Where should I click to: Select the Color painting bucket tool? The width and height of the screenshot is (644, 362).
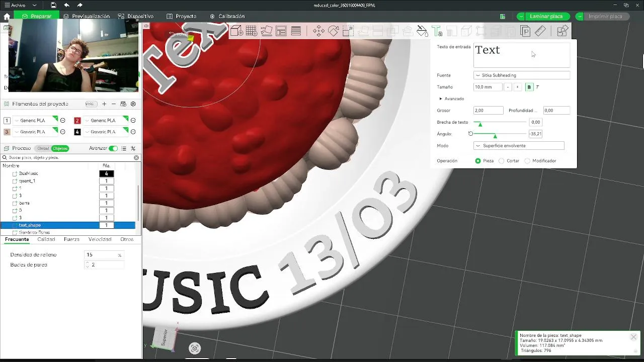pos(422,31)
